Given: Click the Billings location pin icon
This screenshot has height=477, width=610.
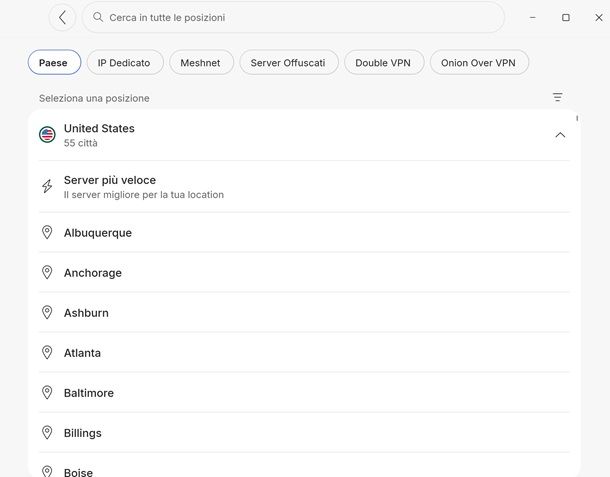Looking at the screenshot, I should click(47, 432).
